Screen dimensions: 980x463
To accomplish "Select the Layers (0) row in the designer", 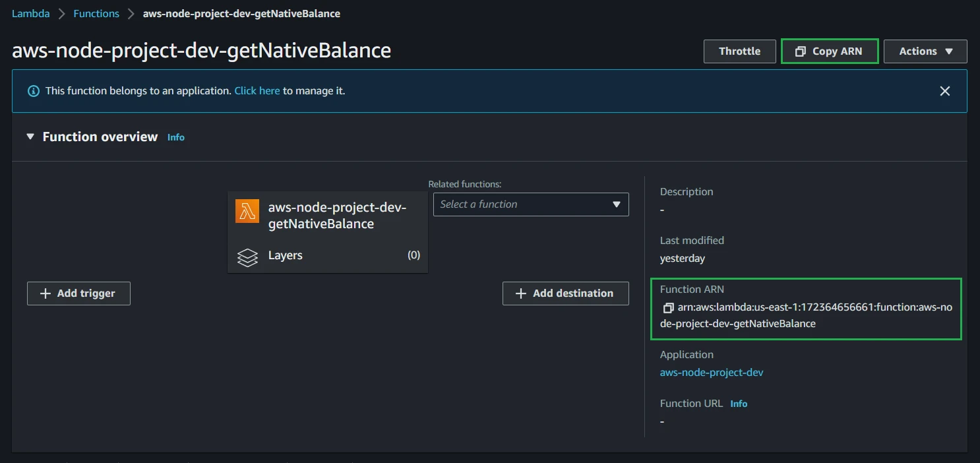I will pyautogui.click(x=328, y=256).
